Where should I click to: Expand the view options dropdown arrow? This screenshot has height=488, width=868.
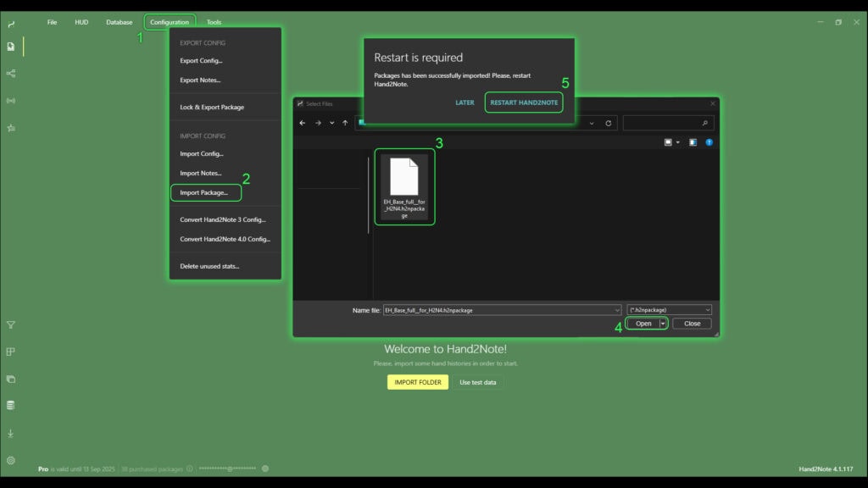click(x=677, y=142)
